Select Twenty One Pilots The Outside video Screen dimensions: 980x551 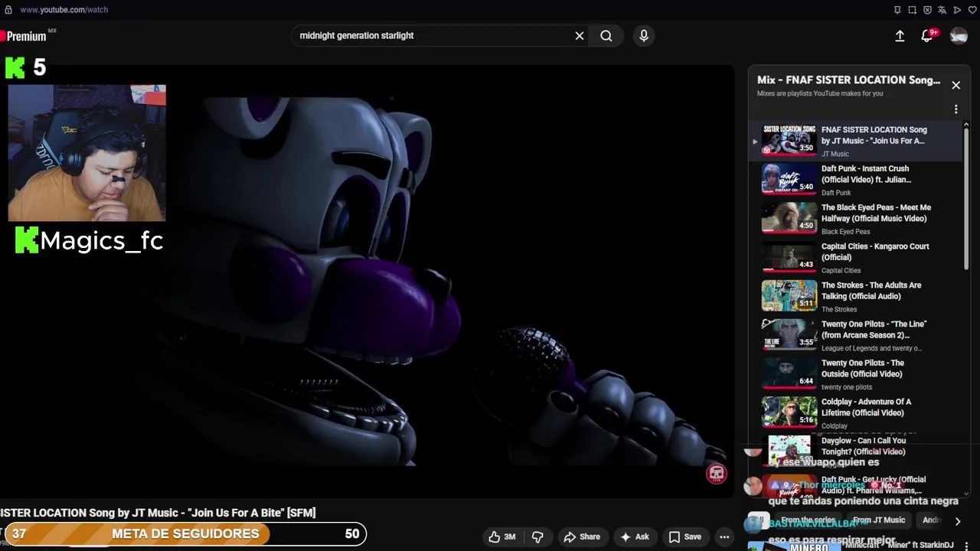pos(854,373)
